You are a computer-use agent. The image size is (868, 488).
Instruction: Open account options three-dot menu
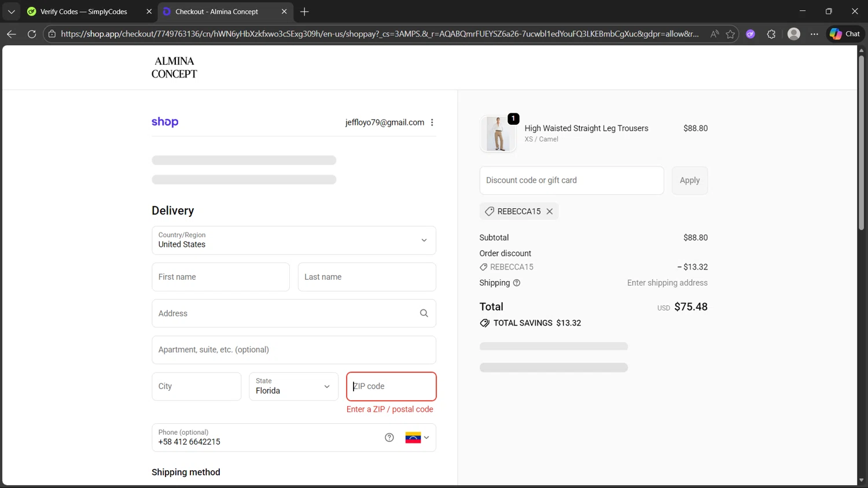[432, 123]
